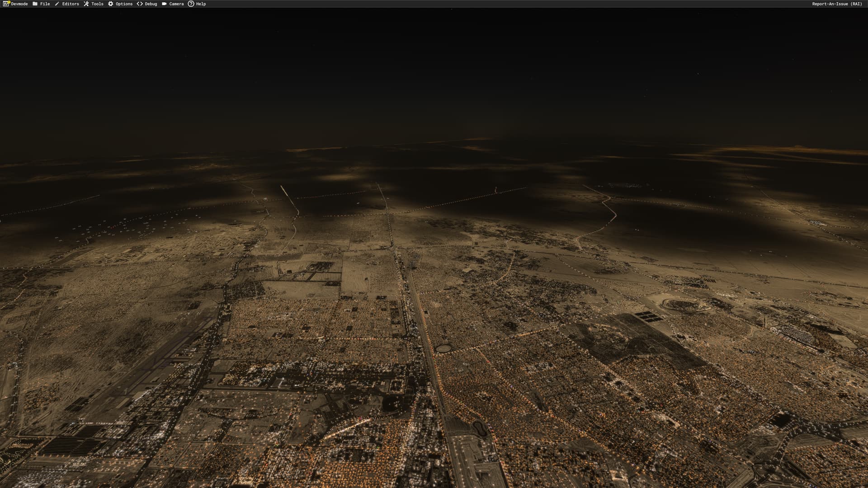This screenshot has width=868, height=488.
Task: Open the File menu
Action: click(x=45, y=4)
